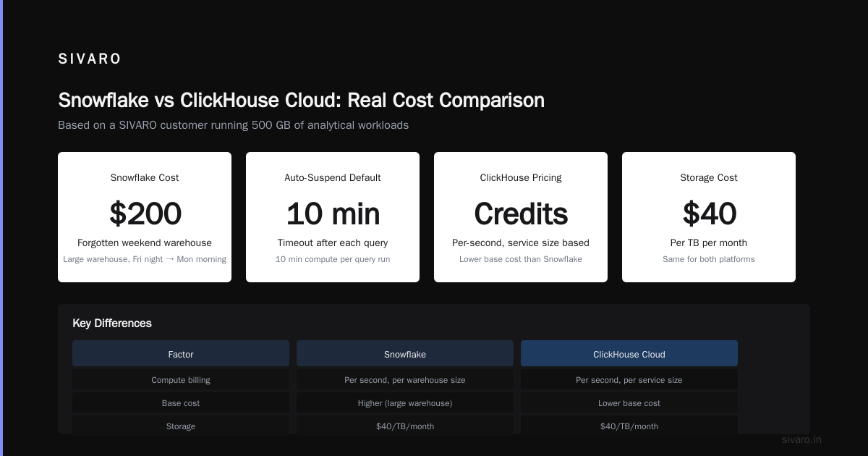Click 'Timeout after each query' text
868x456 pixels.
[x=333, y=242]
